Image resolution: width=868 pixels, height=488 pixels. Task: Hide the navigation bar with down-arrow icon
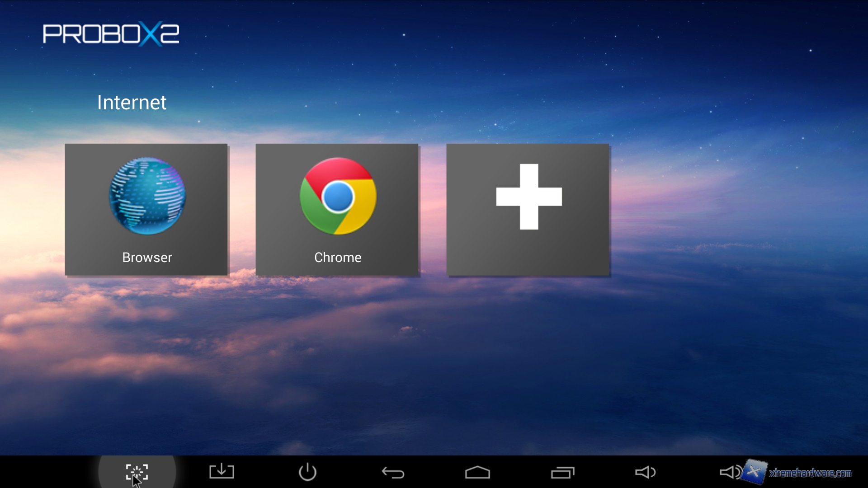tap(222, 472)
